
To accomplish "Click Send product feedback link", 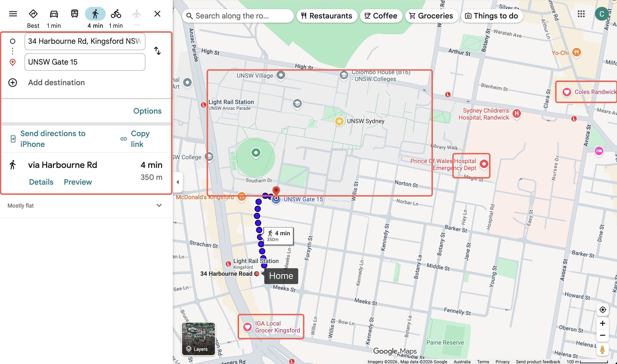I will [x=538, y=362].
